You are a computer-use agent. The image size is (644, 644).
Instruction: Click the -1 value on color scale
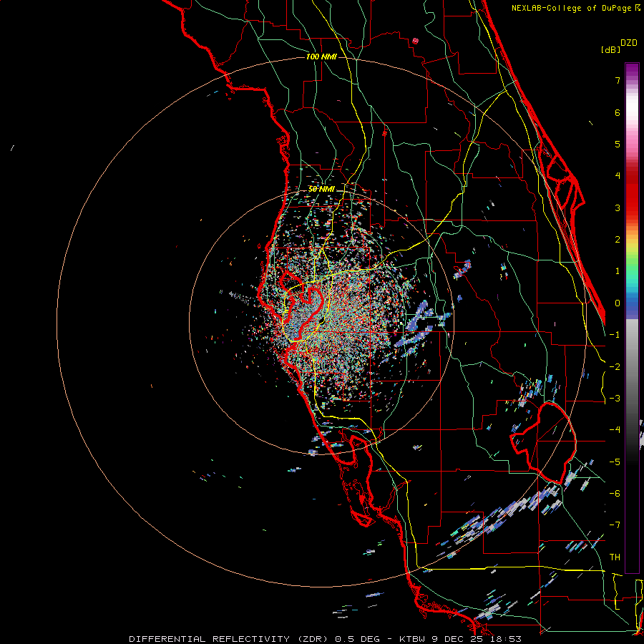[615, 335]
